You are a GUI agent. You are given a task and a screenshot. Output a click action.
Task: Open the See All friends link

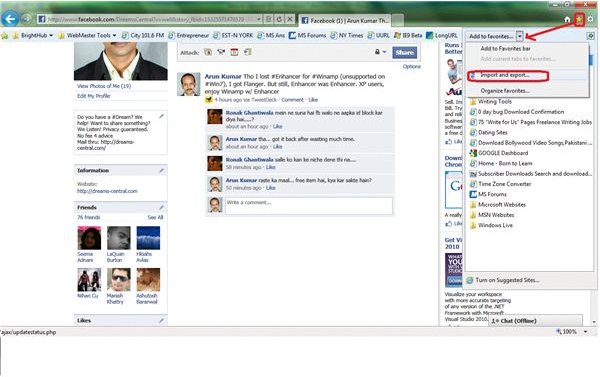coord(155,217)
